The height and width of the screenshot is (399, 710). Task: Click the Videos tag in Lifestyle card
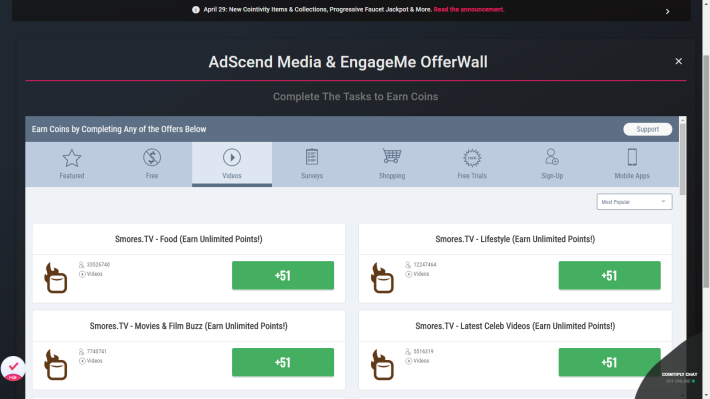pyautogui.click(x=417, y=274)
